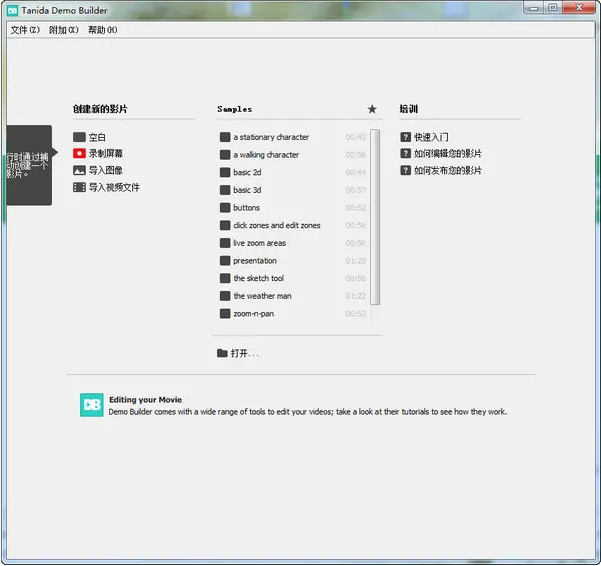
Task: Click the dark tooltip panel about 录制屏幕
Action: [x=29, y=165]
